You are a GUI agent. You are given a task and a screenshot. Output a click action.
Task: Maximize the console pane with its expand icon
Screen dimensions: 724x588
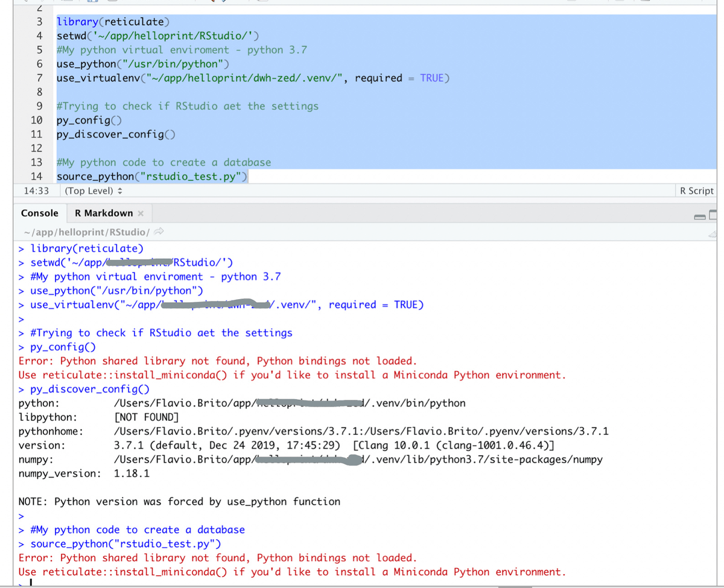(714, 215)
